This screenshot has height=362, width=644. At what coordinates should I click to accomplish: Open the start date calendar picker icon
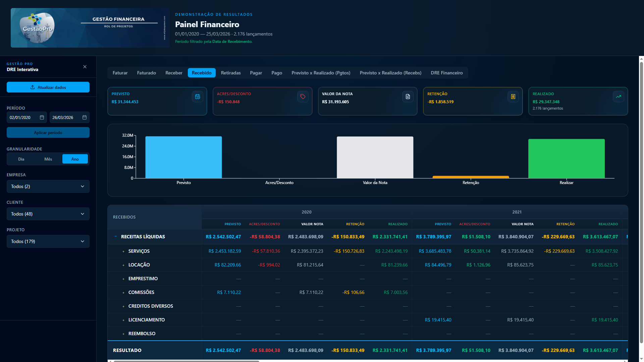point(42,117)
